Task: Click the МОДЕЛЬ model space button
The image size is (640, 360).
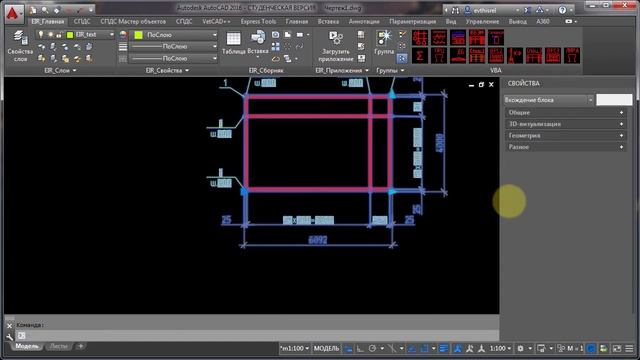Action: 327,349
